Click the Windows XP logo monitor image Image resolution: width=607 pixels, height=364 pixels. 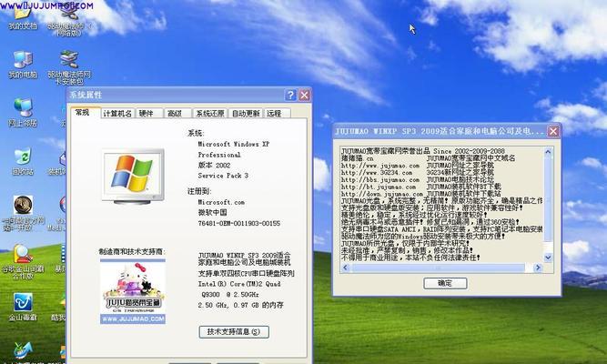(133, 177)
